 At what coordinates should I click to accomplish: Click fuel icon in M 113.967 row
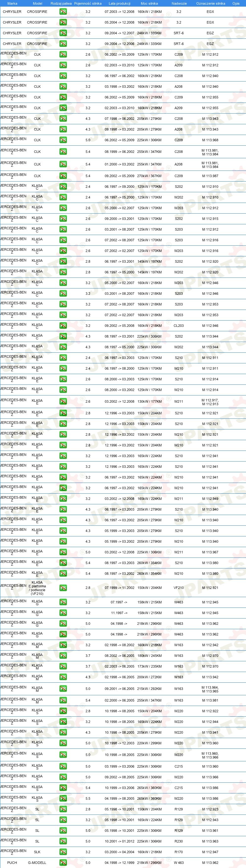pyautogui.click(x=63, y=552)
